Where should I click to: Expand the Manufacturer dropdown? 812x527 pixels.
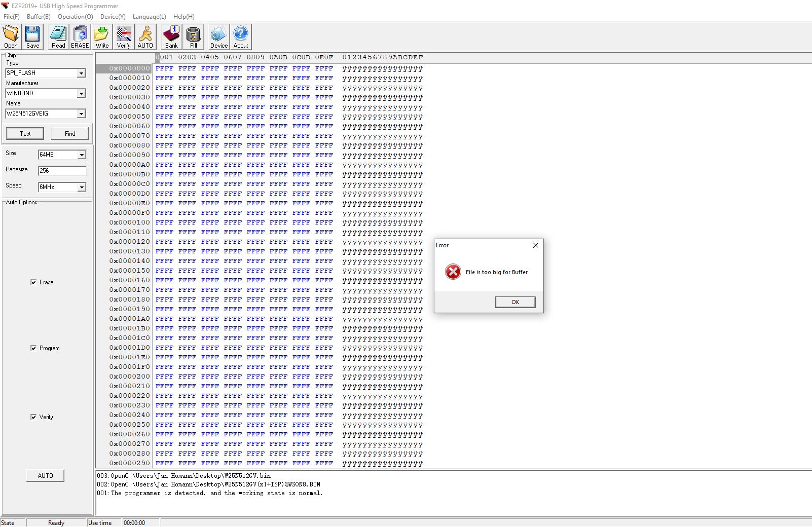click(x=81, y=94)
